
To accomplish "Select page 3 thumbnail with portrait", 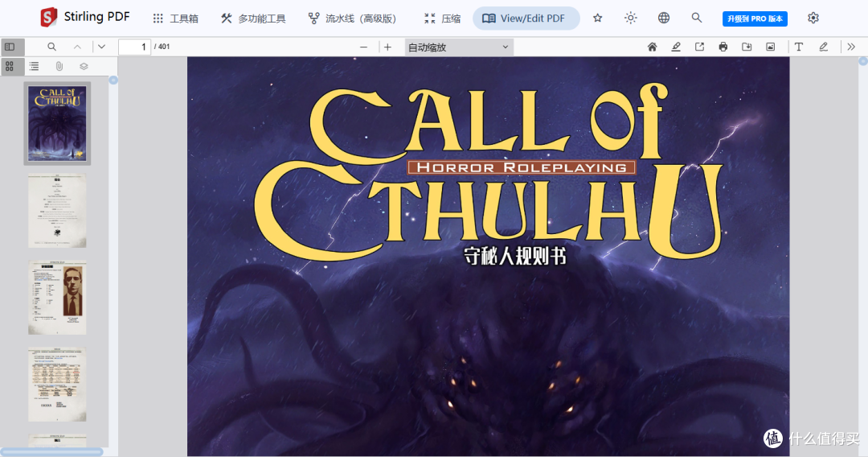I will (57, 298).
